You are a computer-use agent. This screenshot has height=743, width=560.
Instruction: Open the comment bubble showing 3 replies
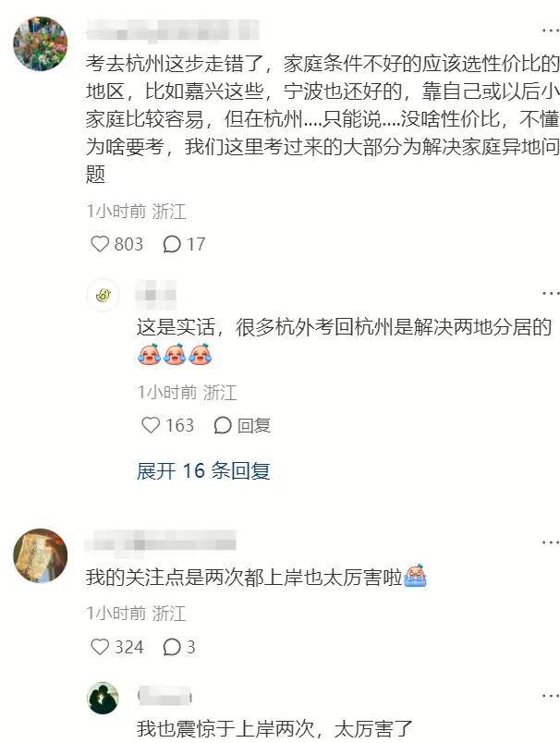pos(172,647)
